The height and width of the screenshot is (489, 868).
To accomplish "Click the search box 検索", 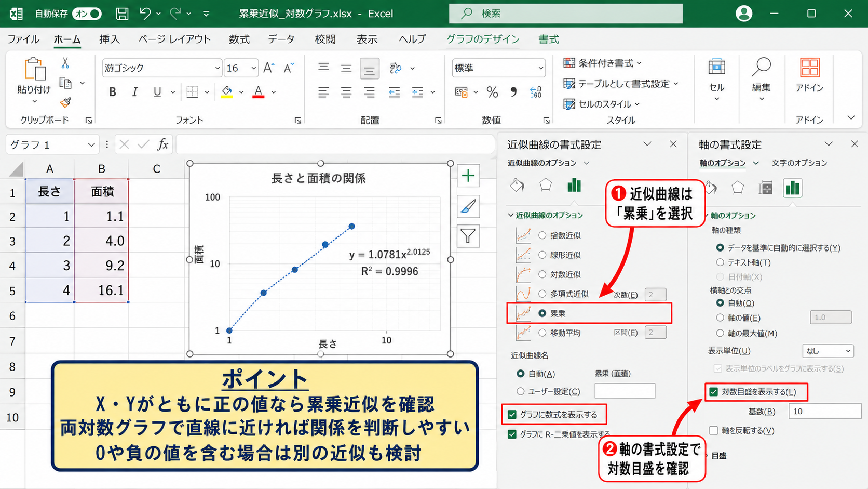I will pos(566,14).
